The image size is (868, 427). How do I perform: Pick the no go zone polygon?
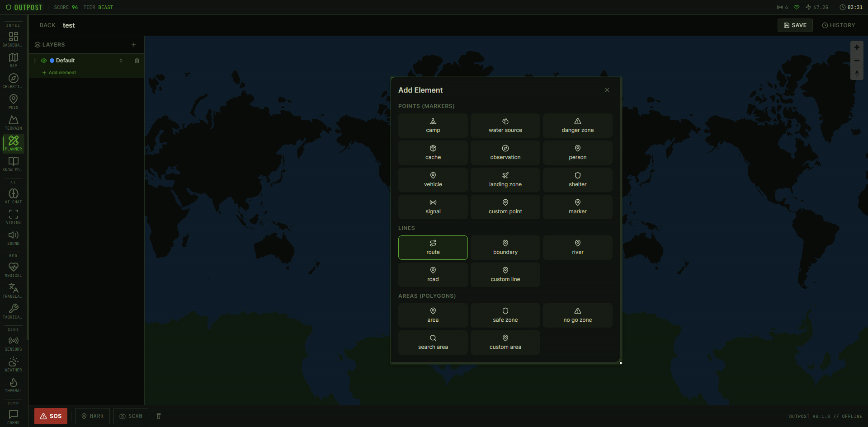[577, 315]
